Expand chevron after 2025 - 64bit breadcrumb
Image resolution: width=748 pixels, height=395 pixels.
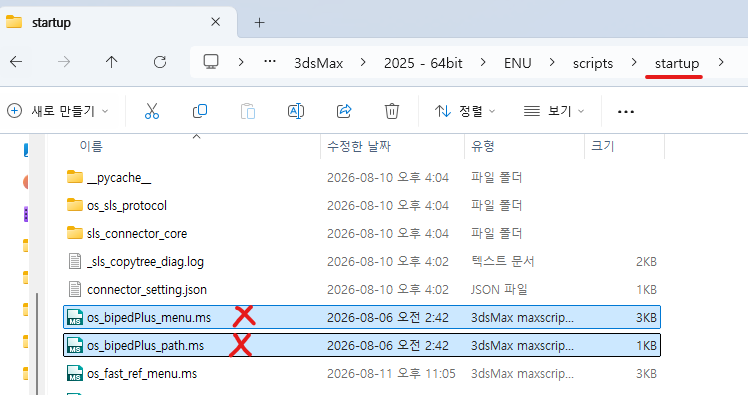point(483,62)
